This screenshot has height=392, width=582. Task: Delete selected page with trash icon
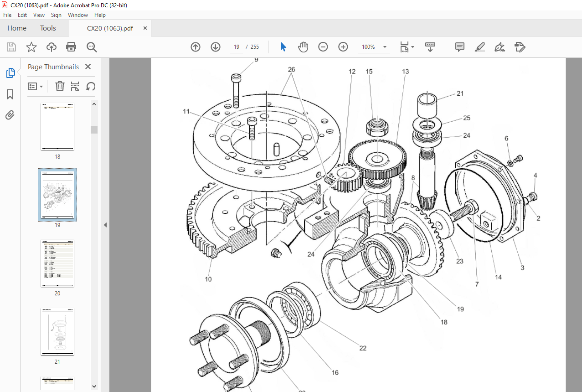click(x=60, y=86)
